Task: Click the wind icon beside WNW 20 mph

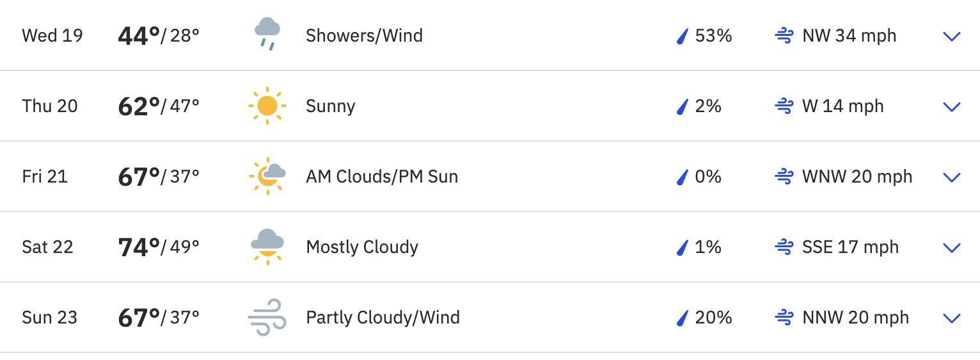Action: (x=784, y=176)
